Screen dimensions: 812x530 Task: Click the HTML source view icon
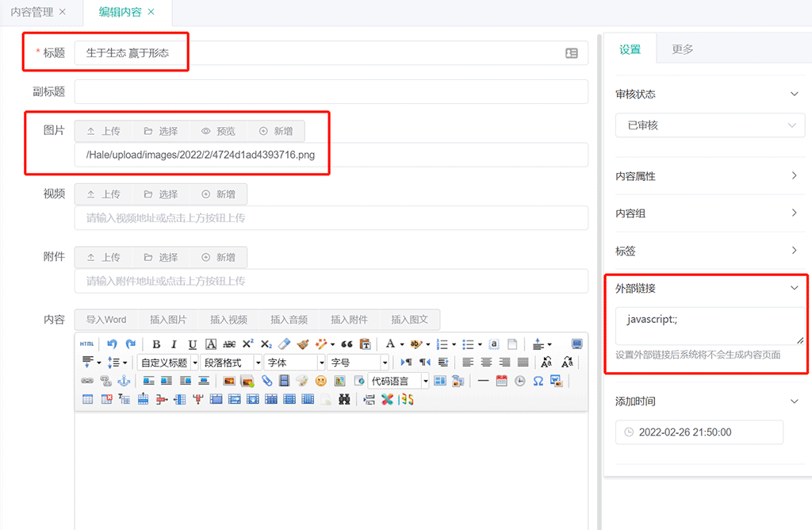pos(87,344)
